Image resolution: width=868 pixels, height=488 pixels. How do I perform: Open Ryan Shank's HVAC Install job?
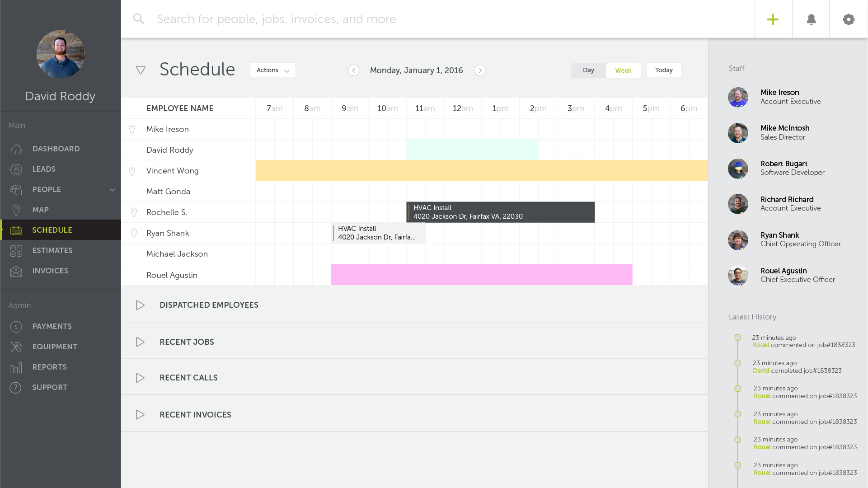point(378,233)
